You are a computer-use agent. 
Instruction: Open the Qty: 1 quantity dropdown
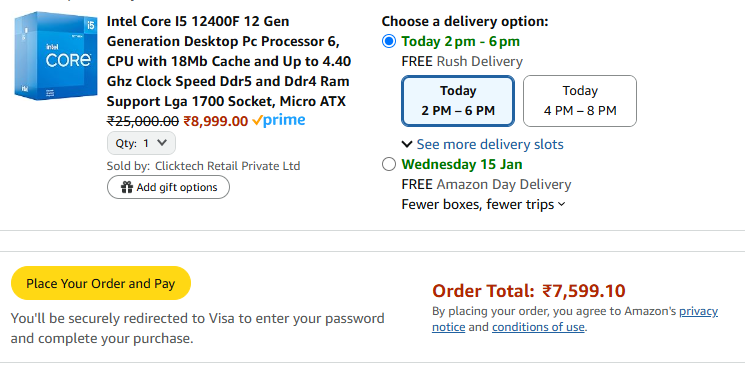[x=141, y=143]
